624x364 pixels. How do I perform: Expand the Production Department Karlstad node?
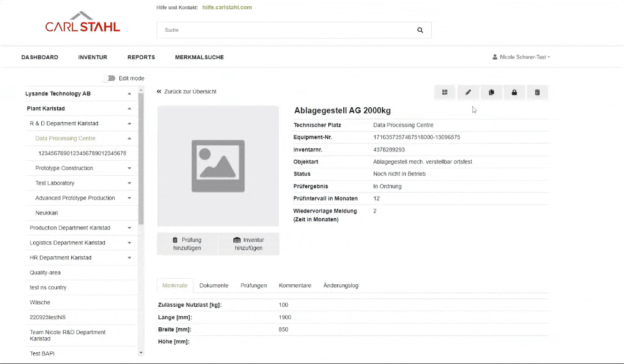[x=129, y=228]
